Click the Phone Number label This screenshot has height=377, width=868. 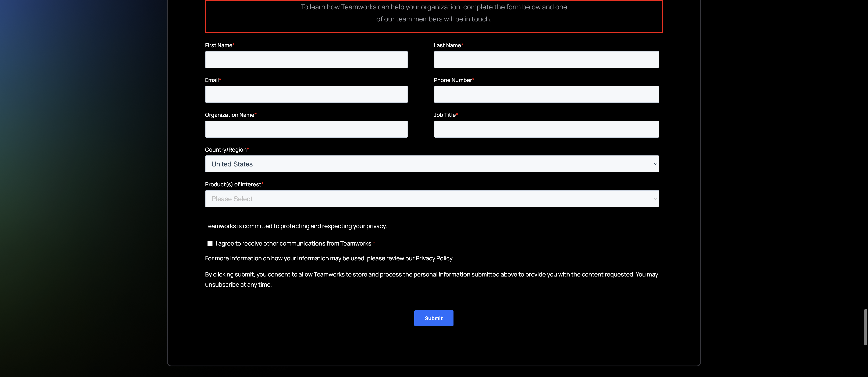tap(452, 80)
